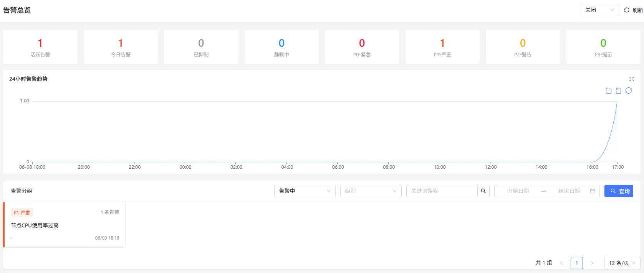The height and width of the screenshot is (273, 644).
Task: Click the 告警总览 page title
Action: point(17,10)
